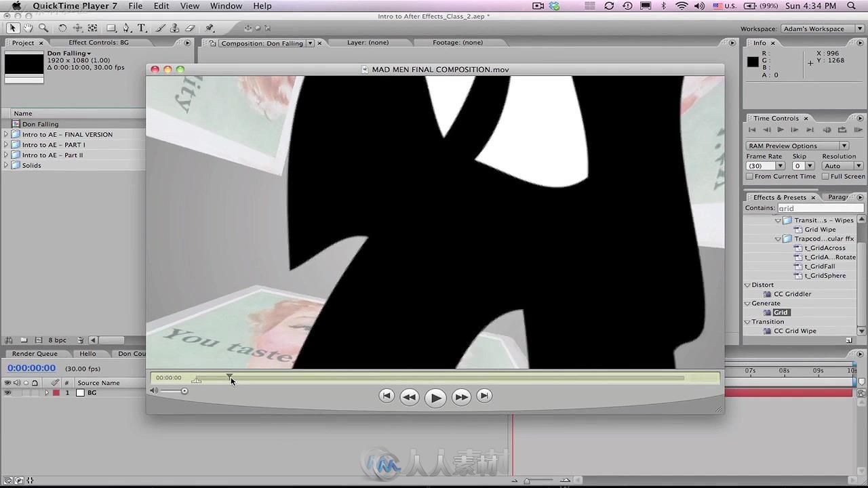868x488 pixels.
Task: Open the Frame Rate dropdown
Action: pos(781,166)
